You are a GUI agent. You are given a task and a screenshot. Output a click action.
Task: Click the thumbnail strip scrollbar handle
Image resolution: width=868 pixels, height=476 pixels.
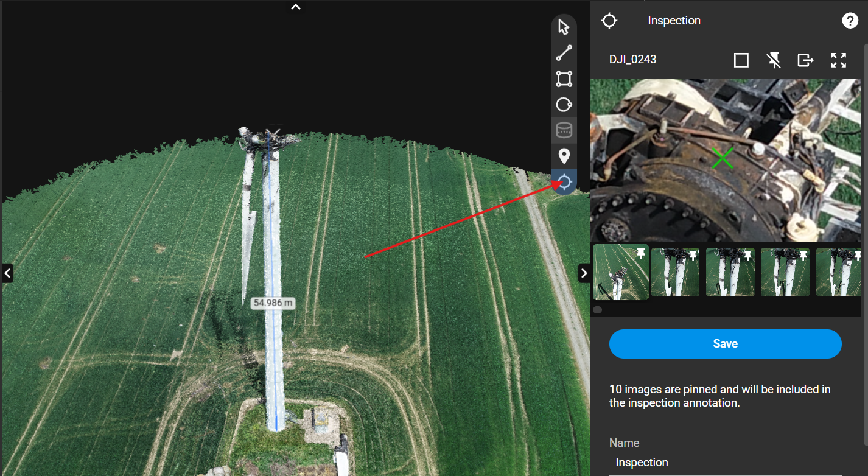[597, 310]
